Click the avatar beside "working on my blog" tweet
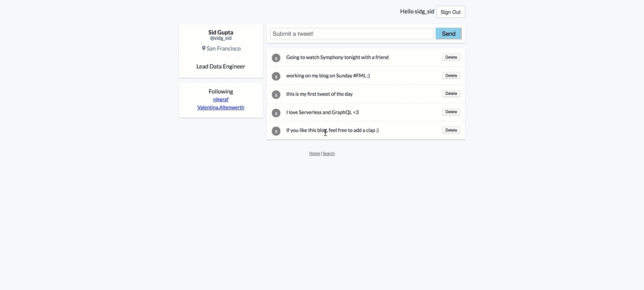Image resolution: width=644 pixels, height=290 pixels. [275, 76]
